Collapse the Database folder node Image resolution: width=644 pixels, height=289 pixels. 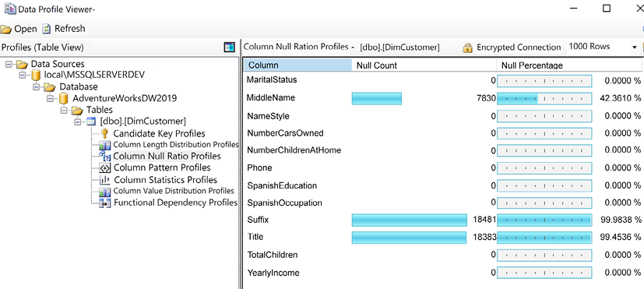click(x=37, y=87)
